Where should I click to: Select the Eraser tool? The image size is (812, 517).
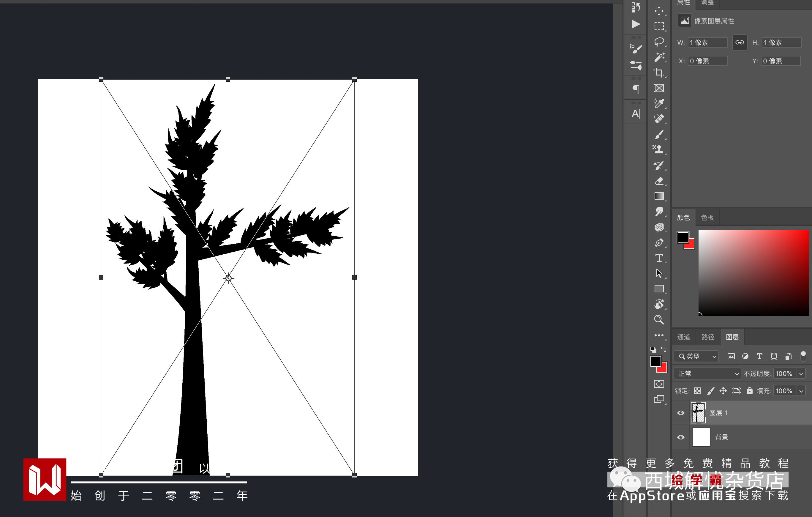click(659, 181)
